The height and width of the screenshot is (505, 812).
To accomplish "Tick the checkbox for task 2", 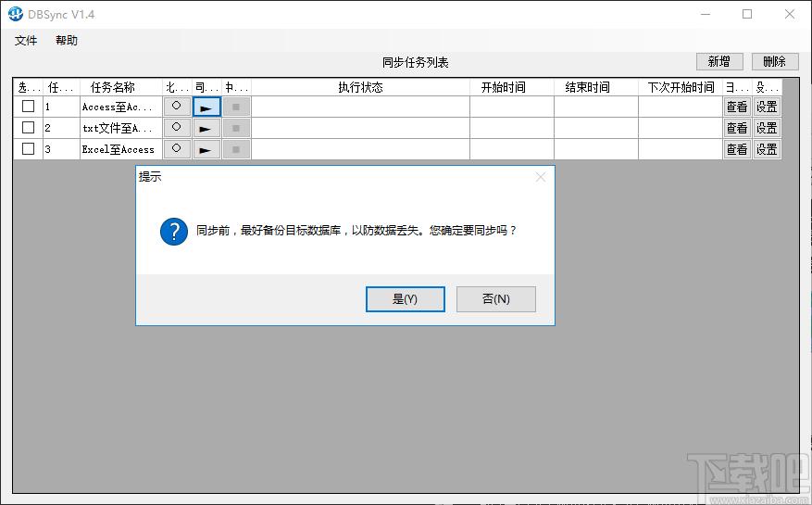I will 28,128.
